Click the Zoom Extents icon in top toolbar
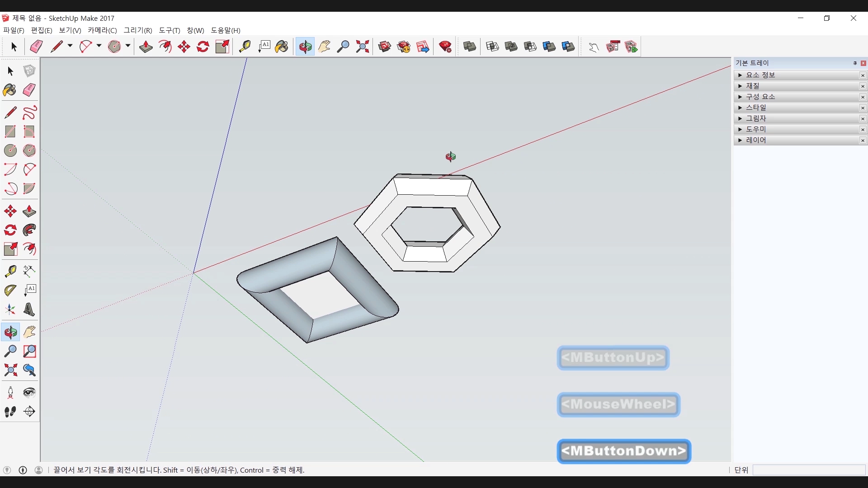The width and height of the screenshot is (868, 488). [362, 47]
